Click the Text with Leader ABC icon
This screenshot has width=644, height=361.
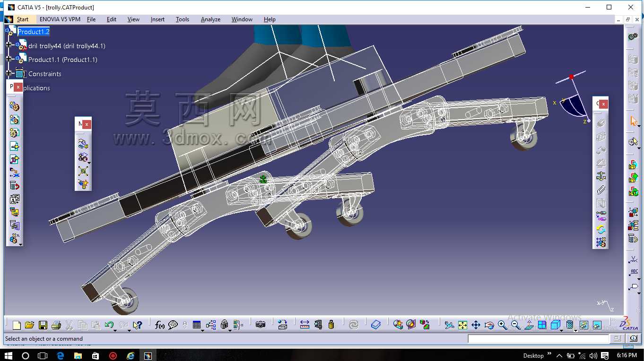(x=634, y=273)
